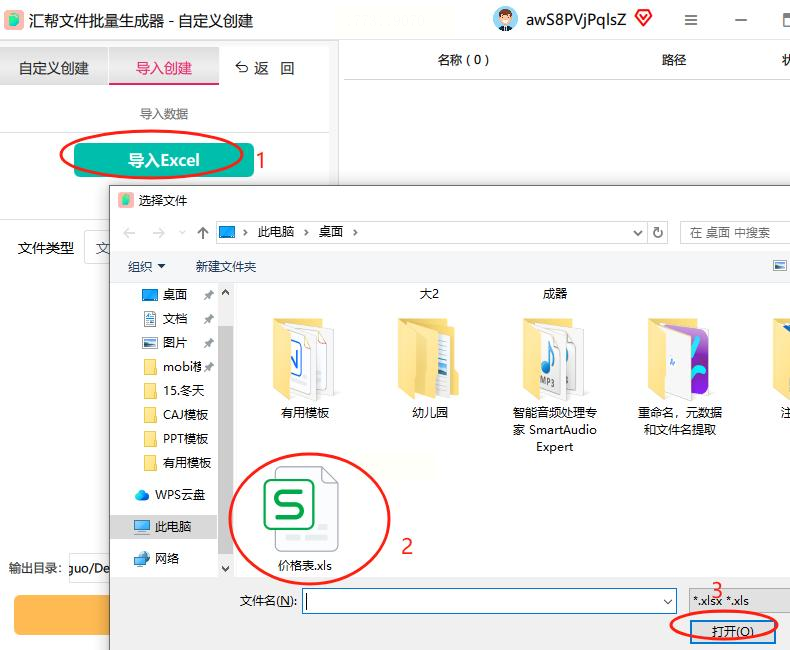Select 有用模板 folder in sidebar
This screenshot has width=790, height=650.
point(177,463)
